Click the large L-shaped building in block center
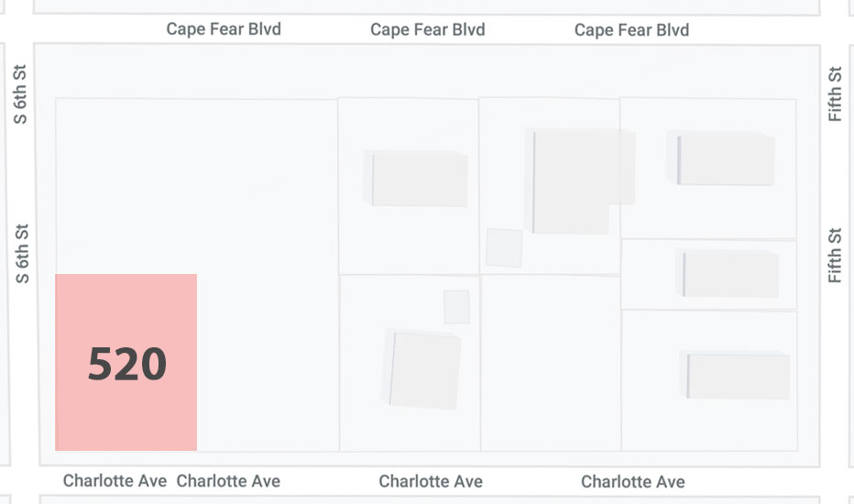Image resolution: width=854 pixels, height=504 pixels. click(x=579, y=181)
